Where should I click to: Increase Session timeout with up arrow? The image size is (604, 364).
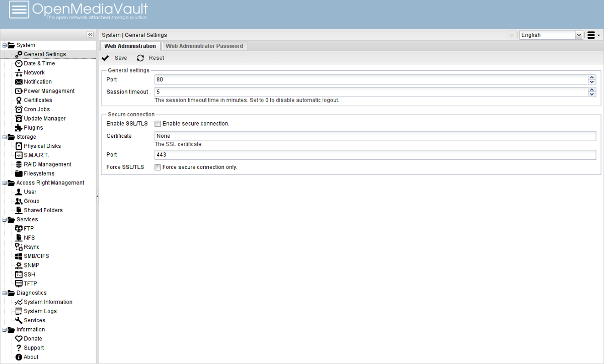click(592, 89)
